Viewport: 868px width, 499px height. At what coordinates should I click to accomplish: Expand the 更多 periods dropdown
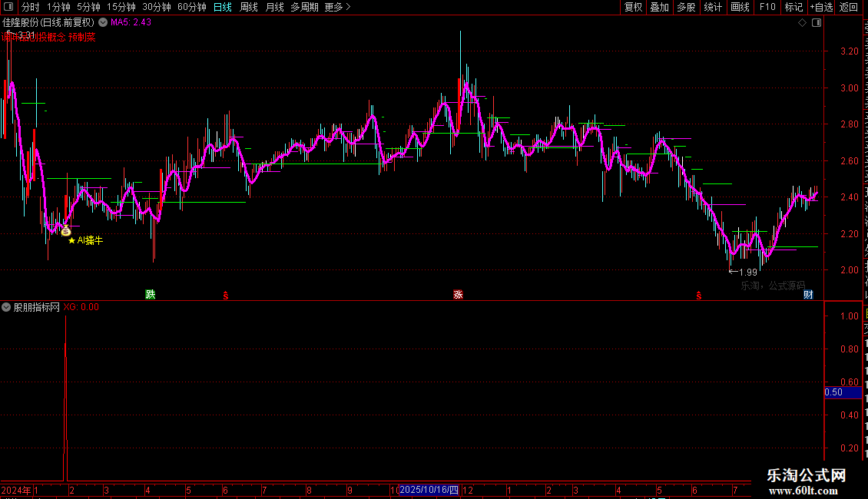coord(337,7)
